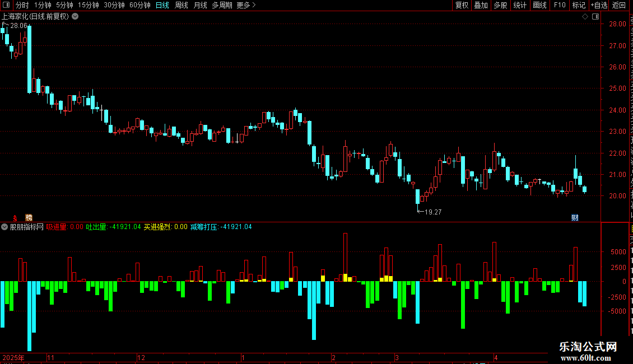Click the panel layout icon at top-left
633x364 pixels.
point(6,5)
